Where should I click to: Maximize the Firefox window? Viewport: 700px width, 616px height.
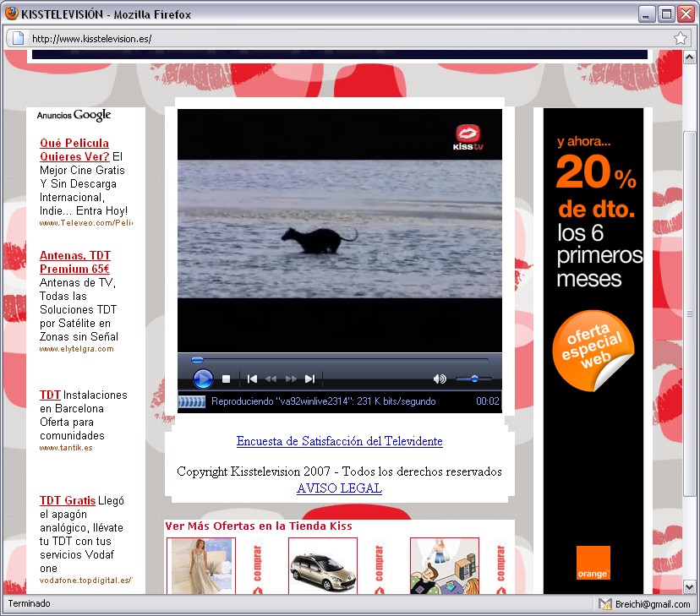click(666, 14)
